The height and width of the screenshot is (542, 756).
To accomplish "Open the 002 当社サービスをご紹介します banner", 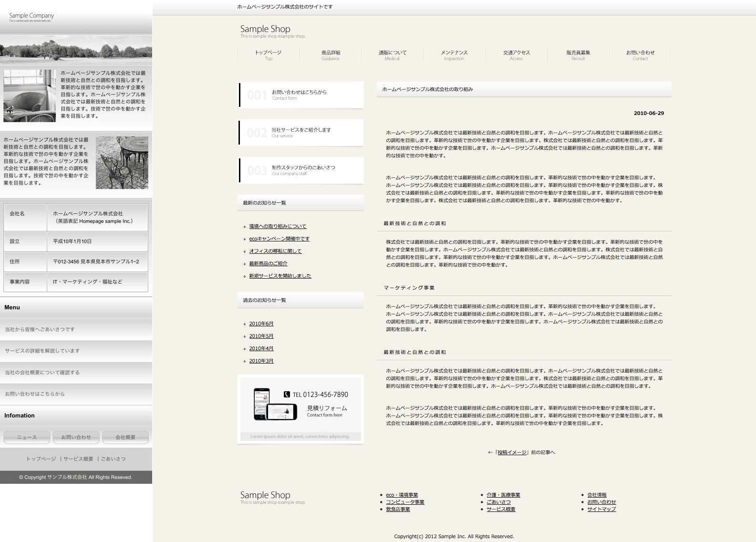I will point(301,133).
